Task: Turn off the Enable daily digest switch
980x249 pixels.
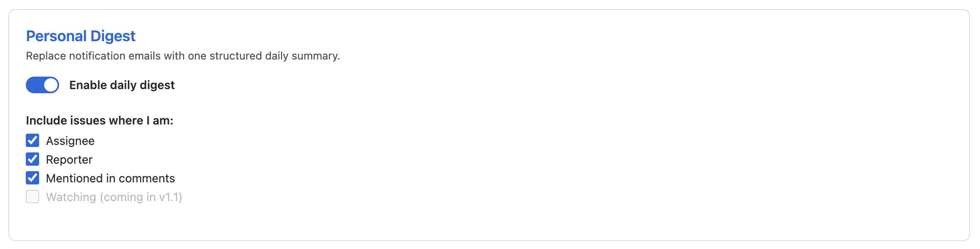Action: point(42,85)
